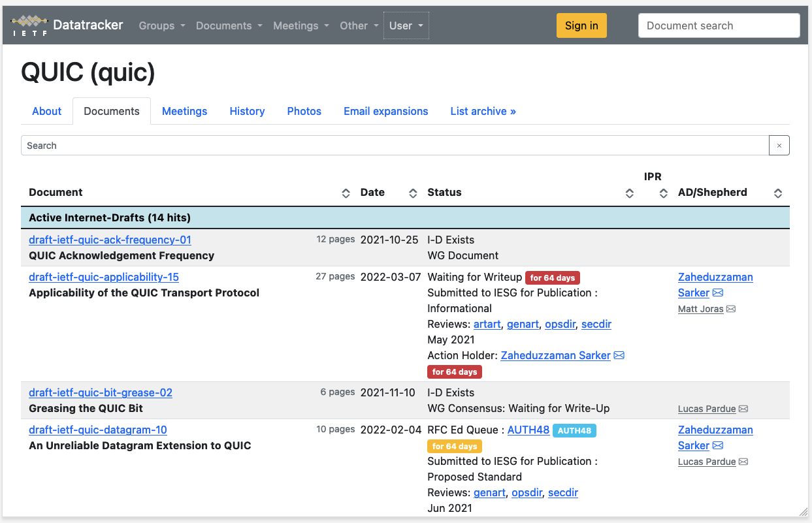Click the sort icon on the Status column
This screenshot has width=812, height=523.
point(629,193)
